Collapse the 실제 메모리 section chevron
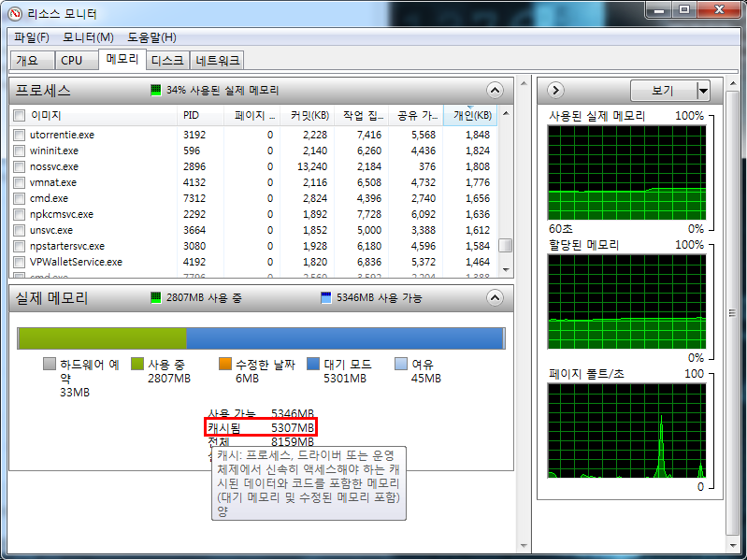Viewport: 747px width, 560px height. tap(495, 298)
